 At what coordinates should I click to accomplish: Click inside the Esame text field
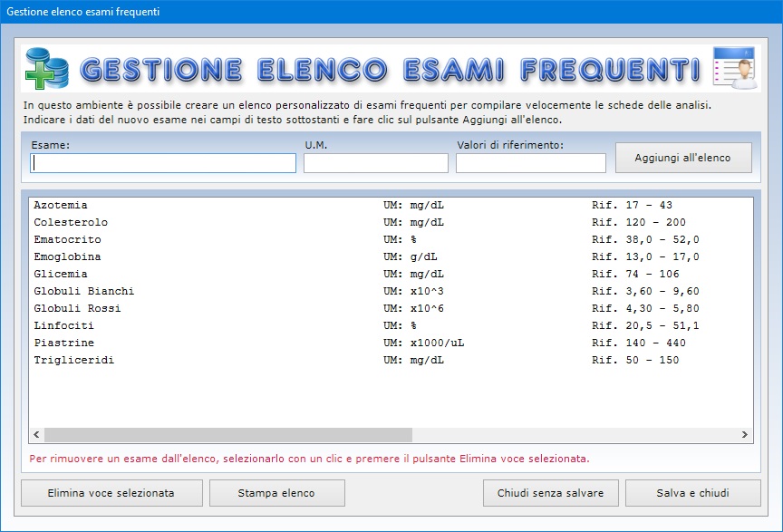(x=163, y=163)
